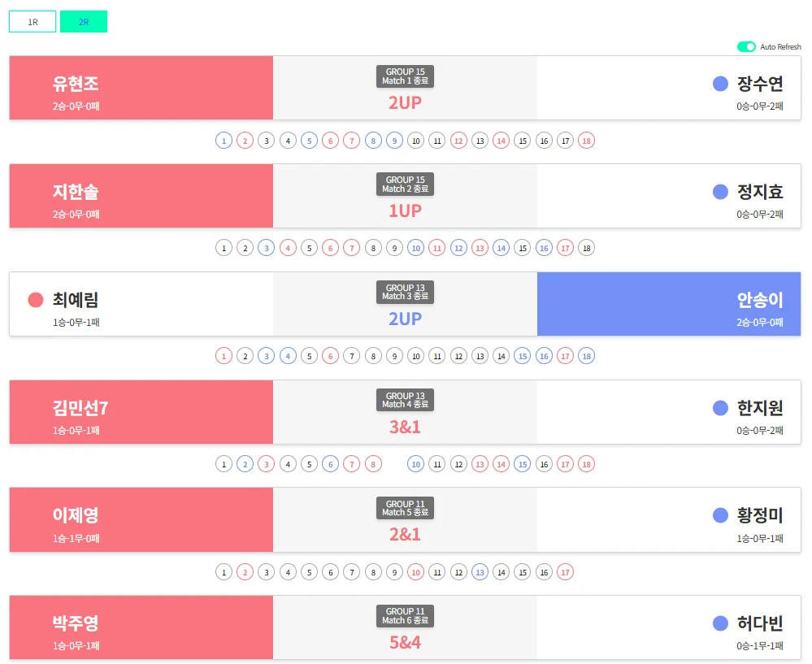Select the 2R tab
Image resolution: width=812 pixels, height=664 pixels.
click(x=84, y=22)
